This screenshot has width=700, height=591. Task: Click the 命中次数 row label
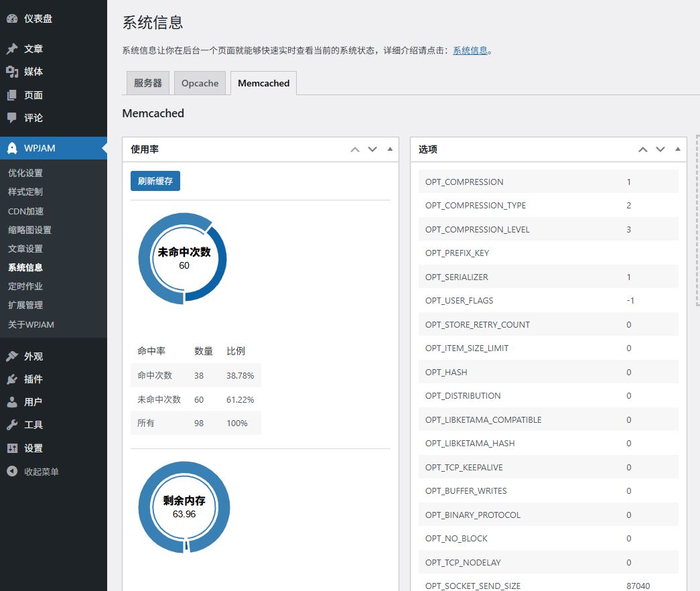pyautogui.click(x=155, y=376)
